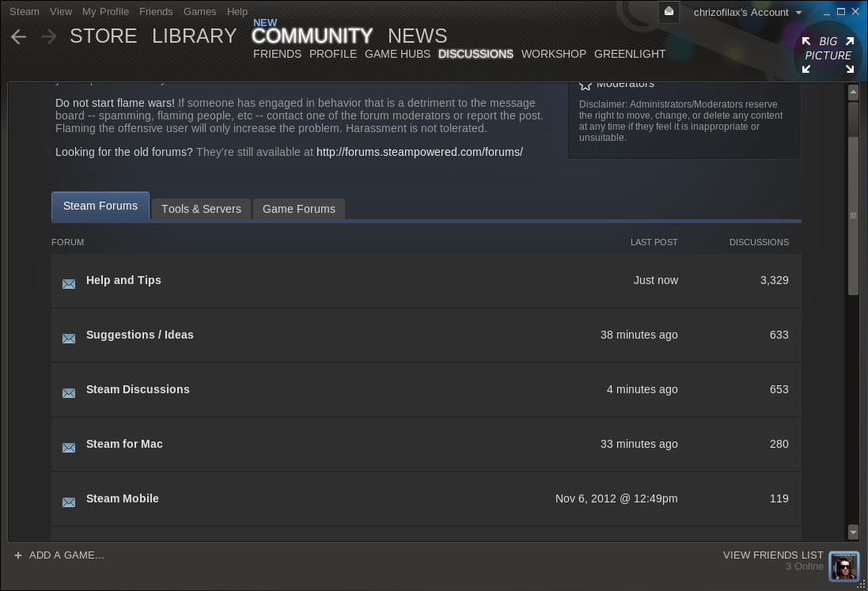
Task: Click the 653 discussions count
Action: [779, 389]
